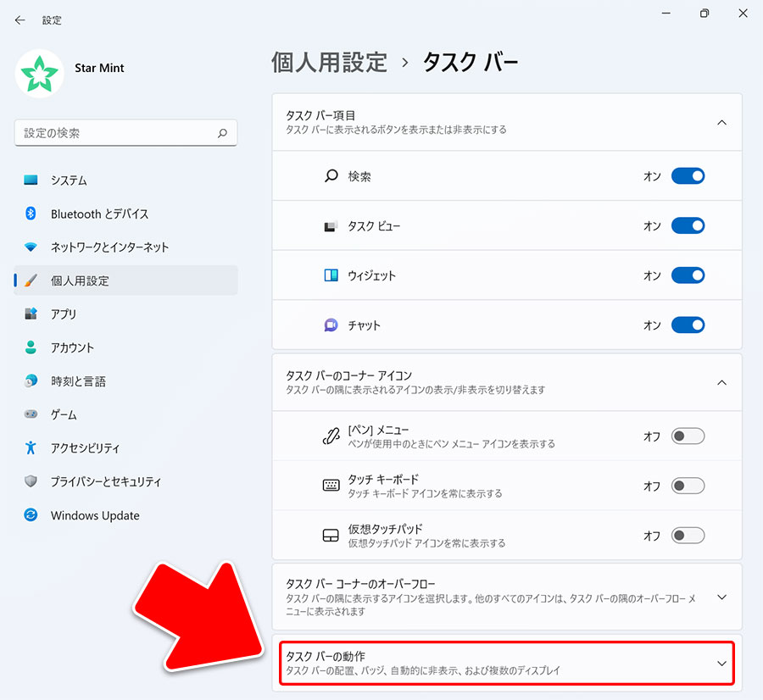Click the タスク バーの動作 title text
Viewport: 763px width, 700px height.
(x=326, y=656)
